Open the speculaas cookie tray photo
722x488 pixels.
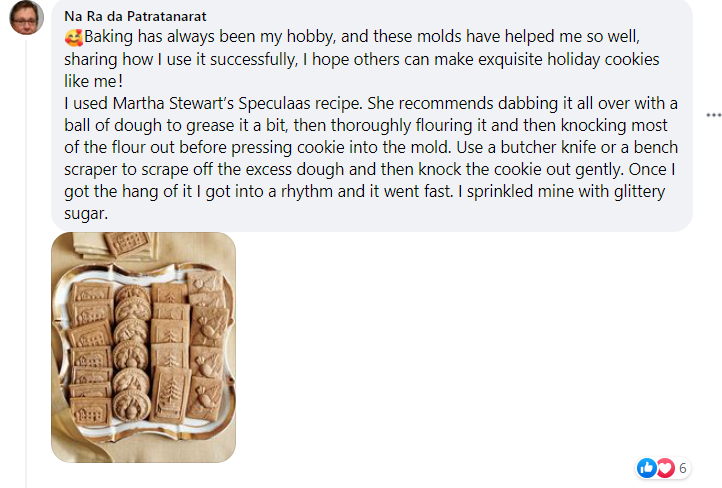[143, 347]
